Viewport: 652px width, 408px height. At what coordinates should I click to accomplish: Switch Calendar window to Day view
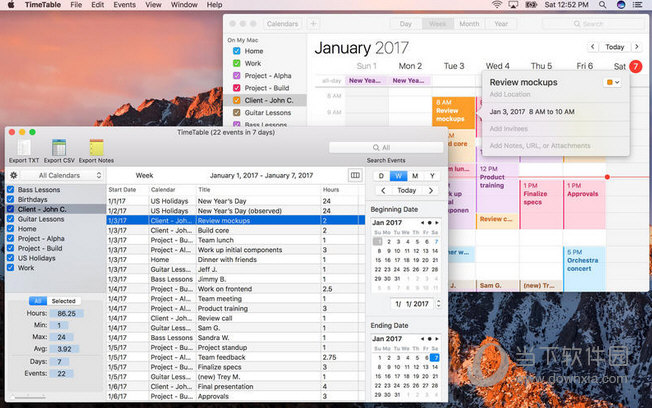405,24
